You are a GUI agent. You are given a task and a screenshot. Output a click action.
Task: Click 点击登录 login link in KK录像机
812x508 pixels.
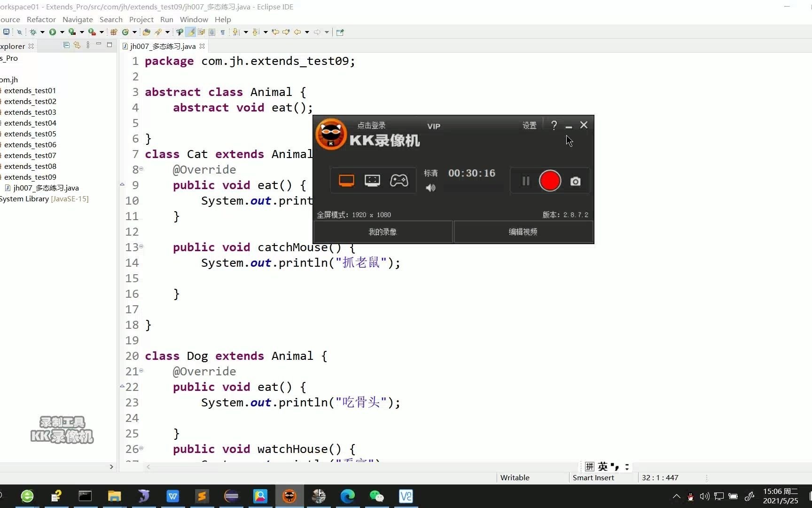[371, 125]
